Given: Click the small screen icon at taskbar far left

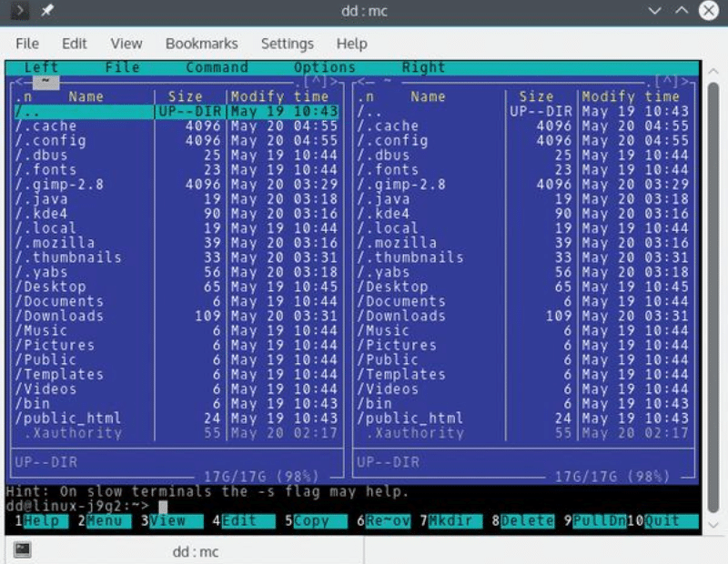Looking at the screenshot, I should [22, 550].
